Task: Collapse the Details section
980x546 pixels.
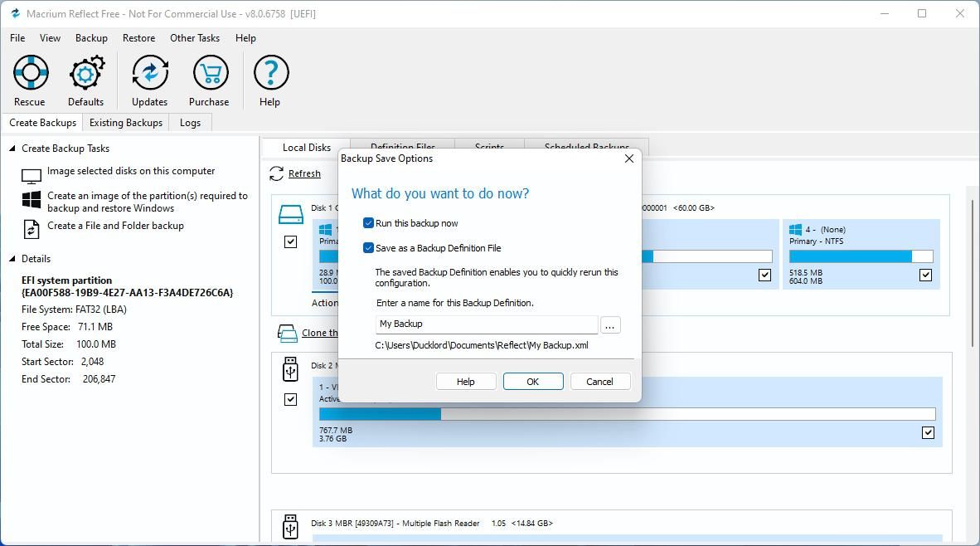Action: 12,258
